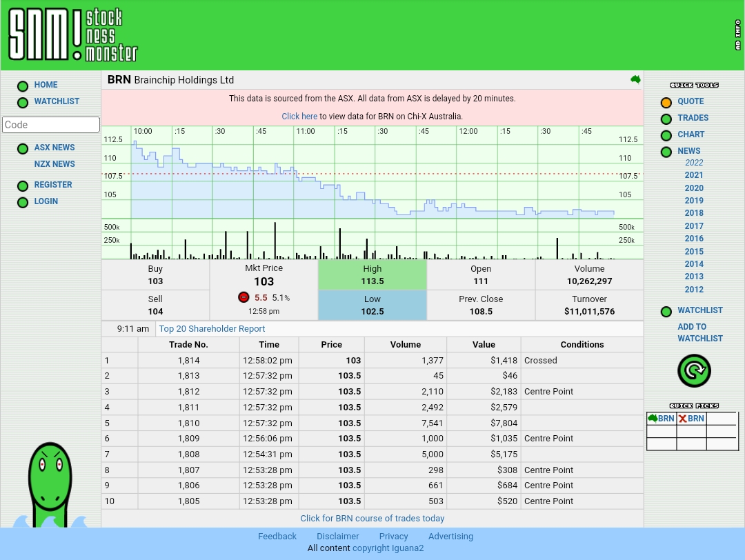The height and width of the screenshot is (560, 745).
Task: Open the Feedback link
Action: (277, 537)
